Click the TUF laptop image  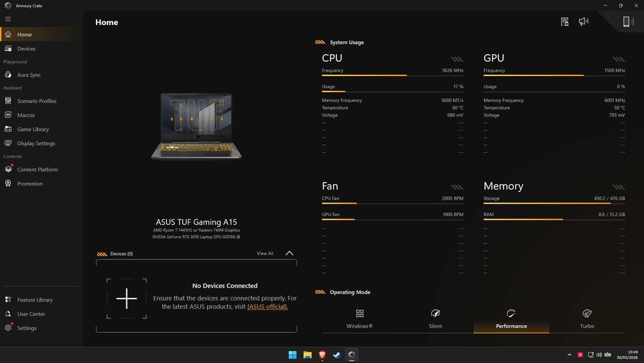pos(196,126)
